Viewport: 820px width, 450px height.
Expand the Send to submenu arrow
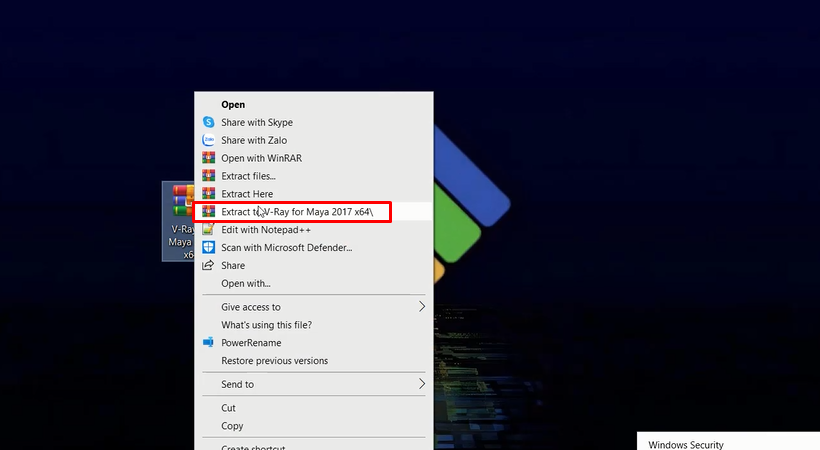(x=421, y=384)
